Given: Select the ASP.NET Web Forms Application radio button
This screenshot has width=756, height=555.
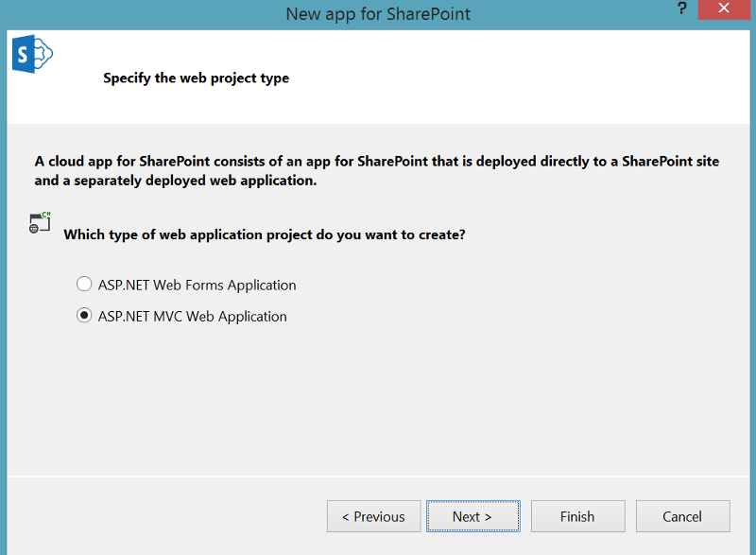Looking at the screenshot, I should [x=84, y=284].
